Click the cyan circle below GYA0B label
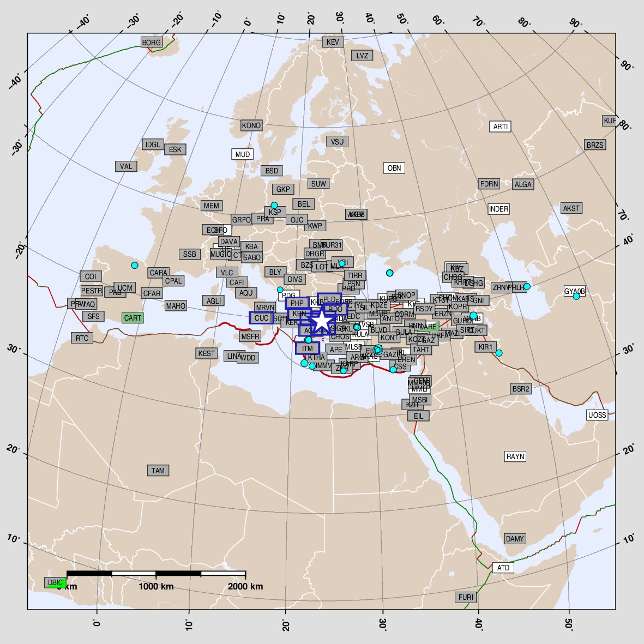644x644 pixels. 576,296
